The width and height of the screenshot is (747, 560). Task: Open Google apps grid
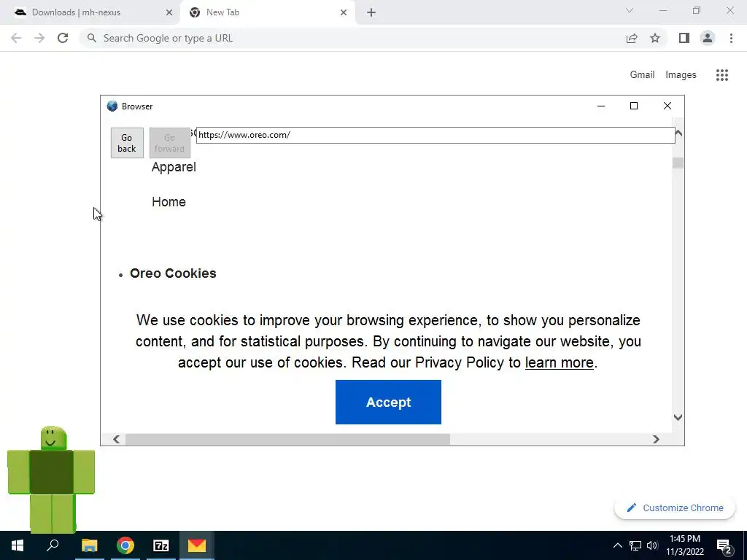722,75
